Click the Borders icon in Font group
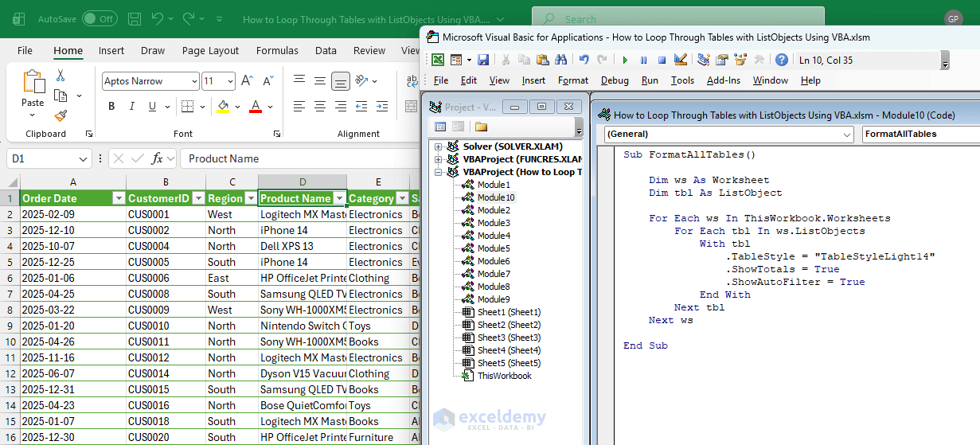Screen dimensions: 980x445 point(185,107)
